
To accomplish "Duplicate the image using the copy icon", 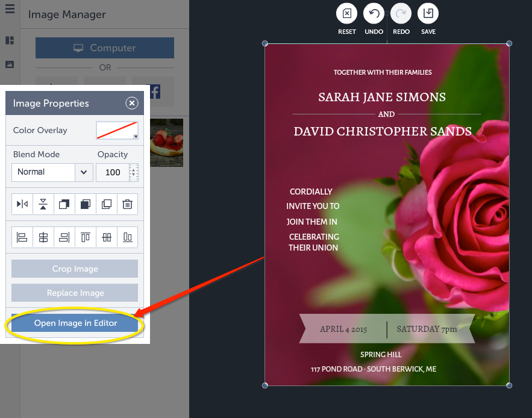I will (106, 204).
